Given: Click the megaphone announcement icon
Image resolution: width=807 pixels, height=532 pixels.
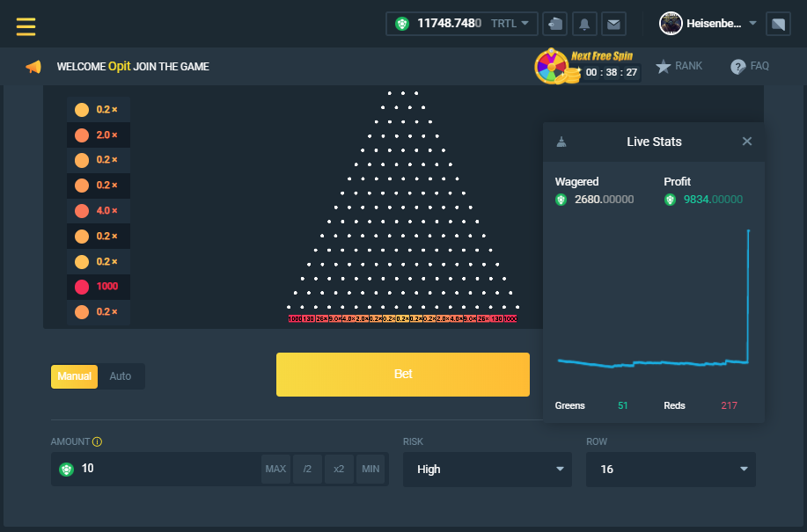Looking at the screenshot, I should [x=33, y=67].
